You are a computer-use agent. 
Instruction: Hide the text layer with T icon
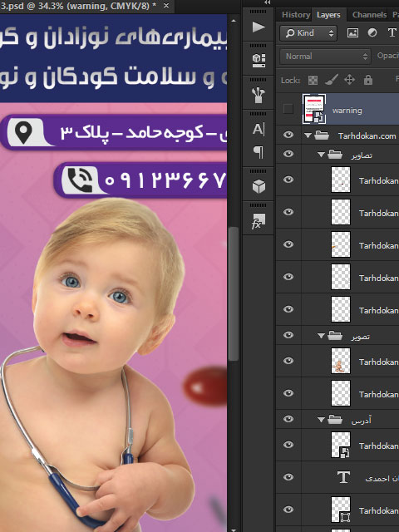pyautogui.click(x=288, y=477)
